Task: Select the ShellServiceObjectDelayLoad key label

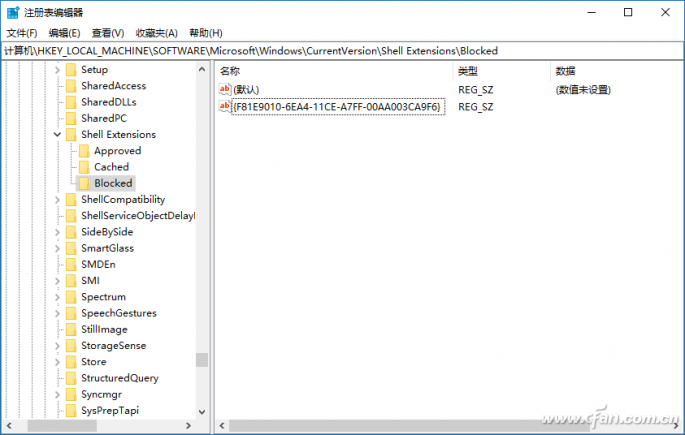Action: [138, 215]
